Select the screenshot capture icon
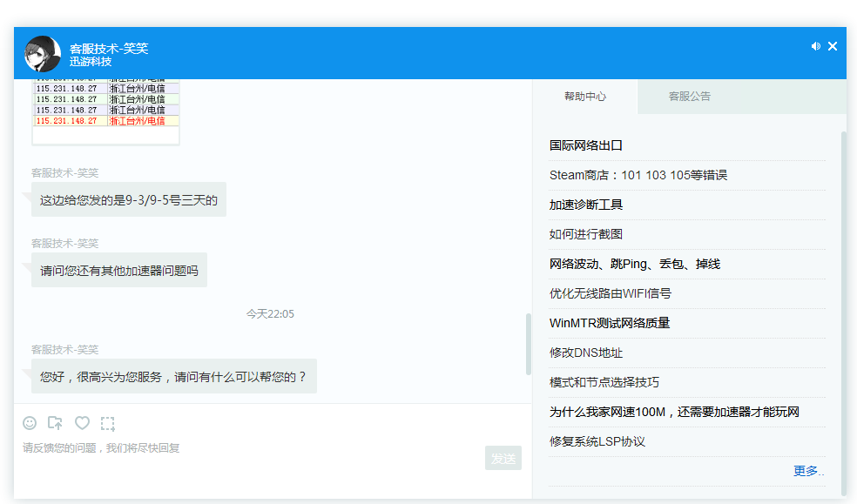 click(107, 424)
